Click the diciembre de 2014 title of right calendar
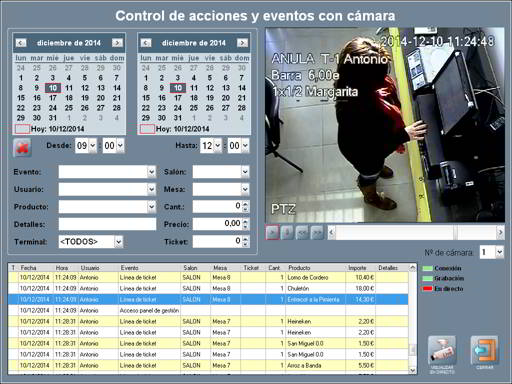This screenshot has width=512, height=384. pyautogui.click(x=194, y=43)
